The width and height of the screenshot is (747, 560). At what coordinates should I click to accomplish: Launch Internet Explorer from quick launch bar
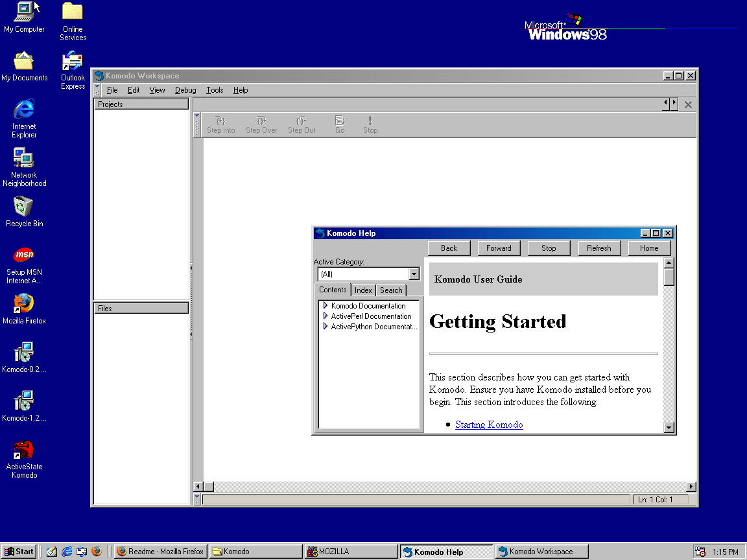pyautogui.click(x=67, y=552)
